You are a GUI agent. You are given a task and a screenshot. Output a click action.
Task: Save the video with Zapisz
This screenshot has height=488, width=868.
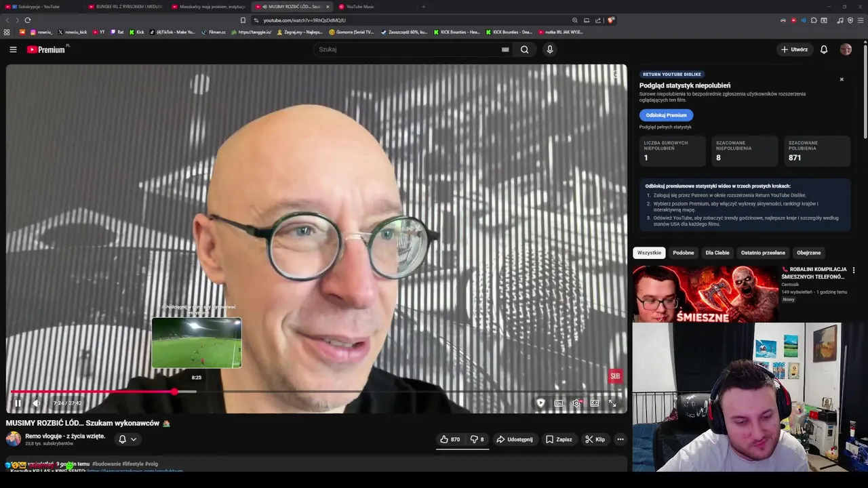pos(559,439)
